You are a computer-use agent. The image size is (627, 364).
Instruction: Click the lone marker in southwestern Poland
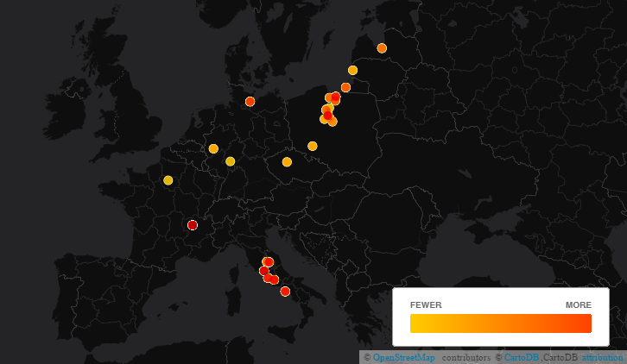[x=313, y=147]
